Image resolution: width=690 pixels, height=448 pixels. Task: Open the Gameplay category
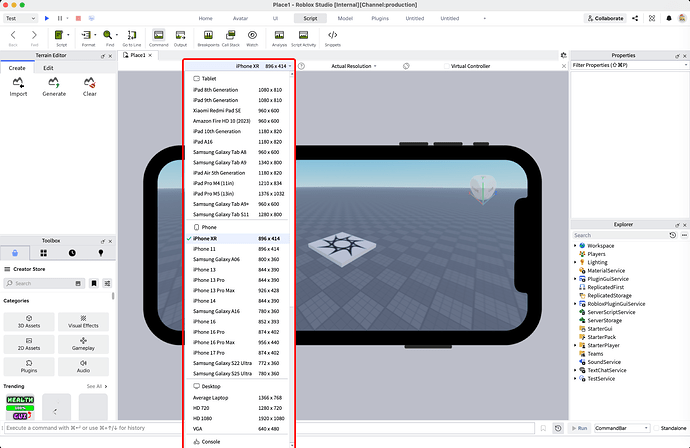[x=83, y=344]
